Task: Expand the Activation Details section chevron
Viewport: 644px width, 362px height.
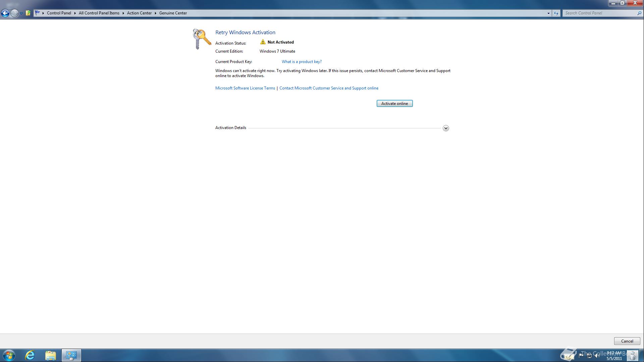Action: click(446, 128)
